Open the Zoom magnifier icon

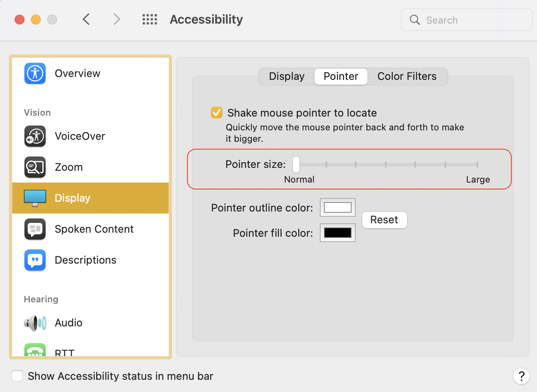click(x=35, y=167)
